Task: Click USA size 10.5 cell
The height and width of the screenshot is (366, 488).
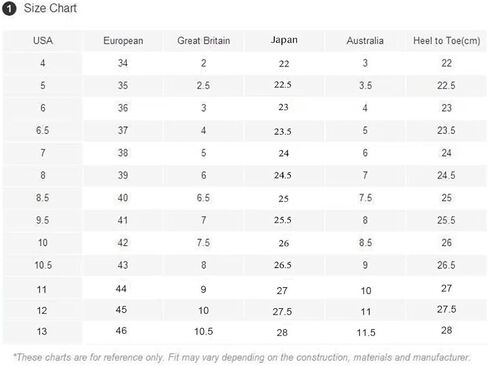Action: coord(43,265)
